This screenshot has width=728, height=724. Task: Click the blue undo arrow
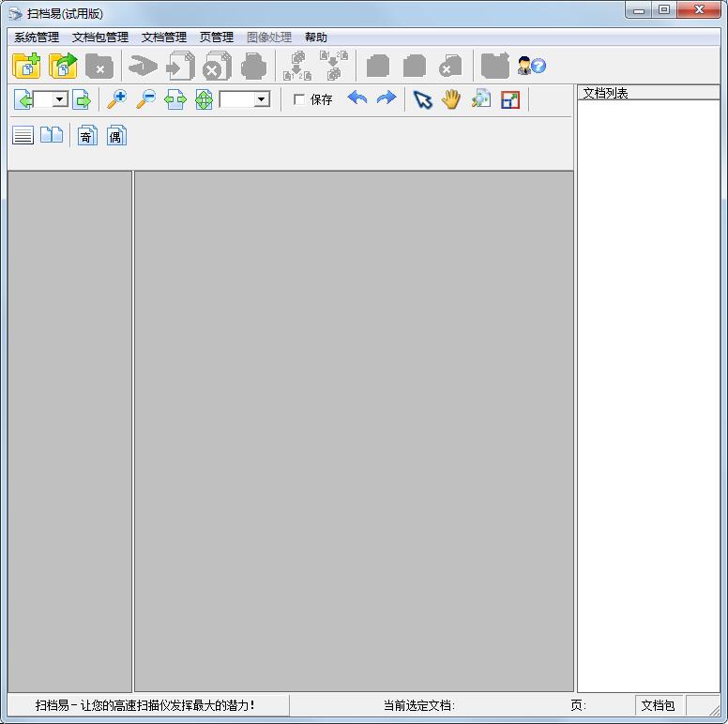point(357,98)
